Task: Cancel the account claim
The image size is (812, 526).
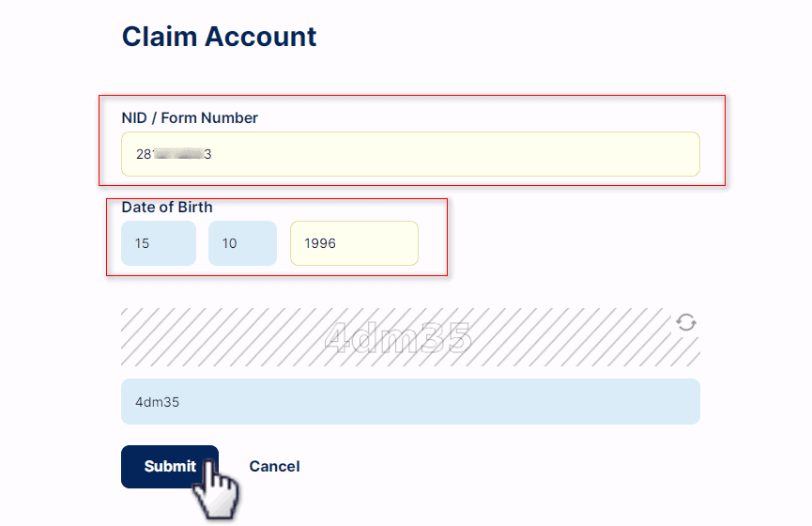Action: 274,467
